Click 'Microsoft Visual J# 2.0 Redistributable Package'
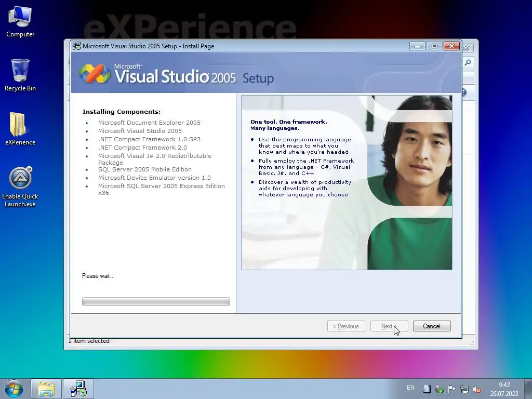The image size is (532, 399). click(x=155, y=159)
